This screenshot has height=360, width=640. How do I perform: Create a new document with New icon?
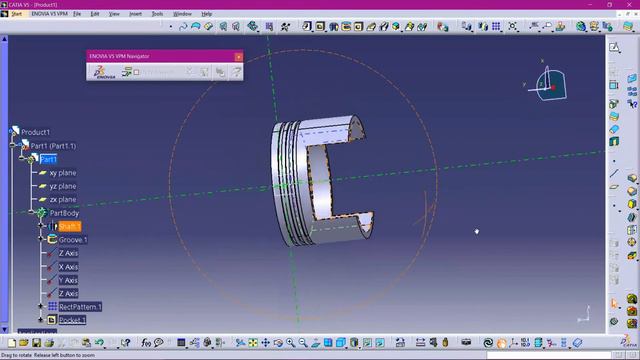pos(11,343)
